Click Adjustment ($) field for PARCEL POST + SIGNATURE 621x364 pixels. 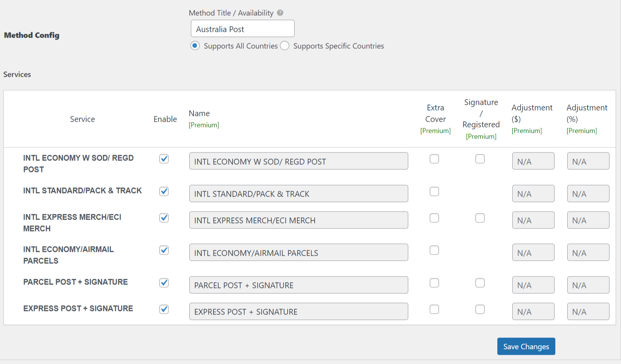coord(533,285)
